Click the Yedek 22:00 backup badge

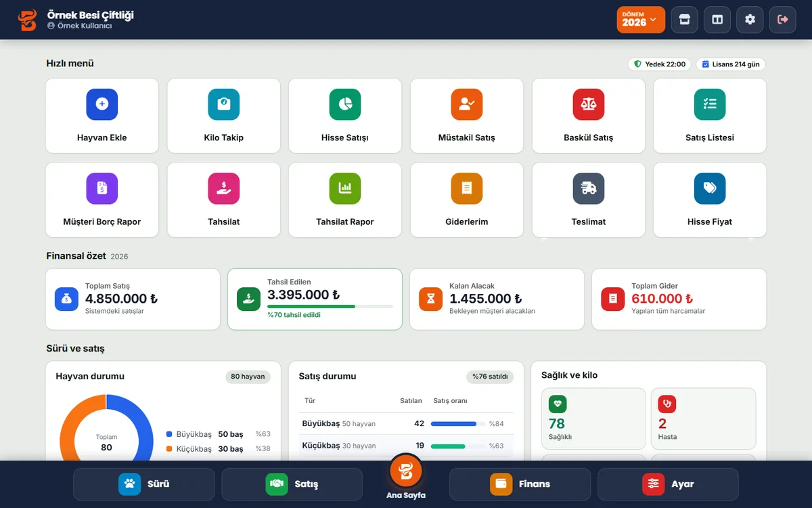[x=660, y=64]
